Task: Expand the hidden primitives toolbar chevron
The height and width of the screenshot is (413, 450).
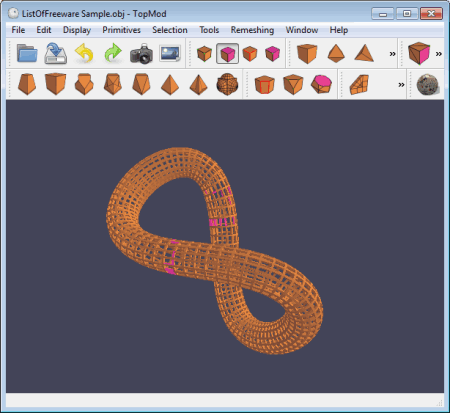Action: click(392, 54)
